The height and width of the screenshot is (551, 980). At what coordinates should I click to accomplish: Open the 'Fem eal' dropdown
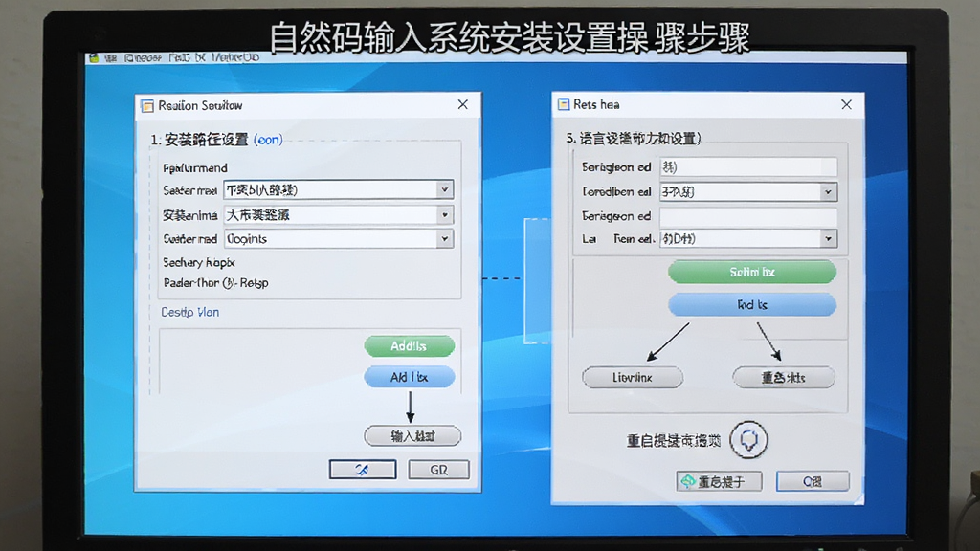tap(828, 238)
